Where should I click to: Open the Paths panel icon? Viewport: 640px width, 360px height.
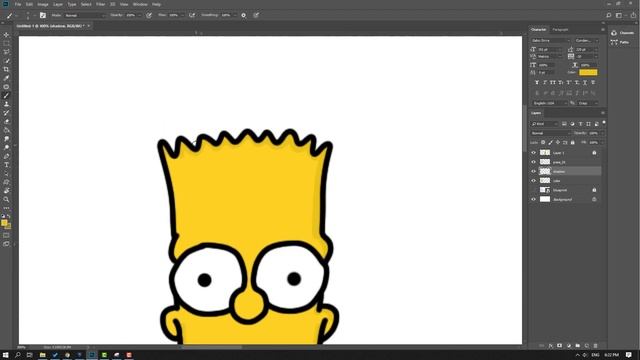pyautogui.click(x=614, y=42)
